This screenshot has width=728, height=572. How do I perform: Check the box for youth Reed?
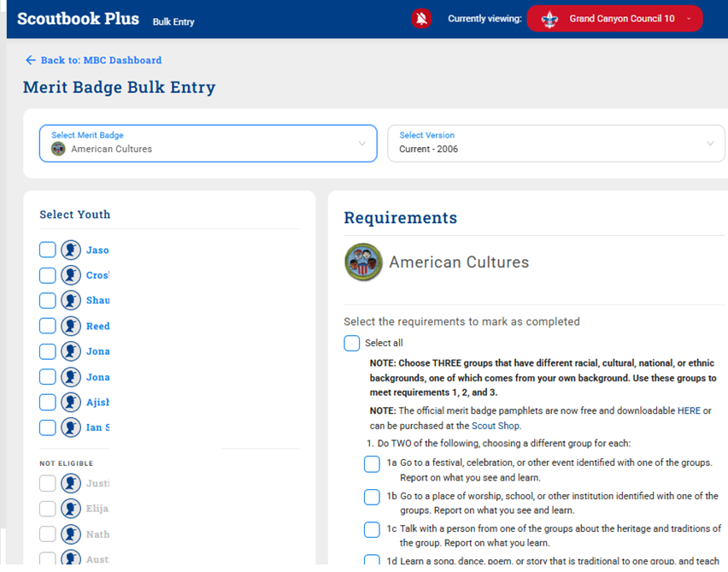point(47,326)
